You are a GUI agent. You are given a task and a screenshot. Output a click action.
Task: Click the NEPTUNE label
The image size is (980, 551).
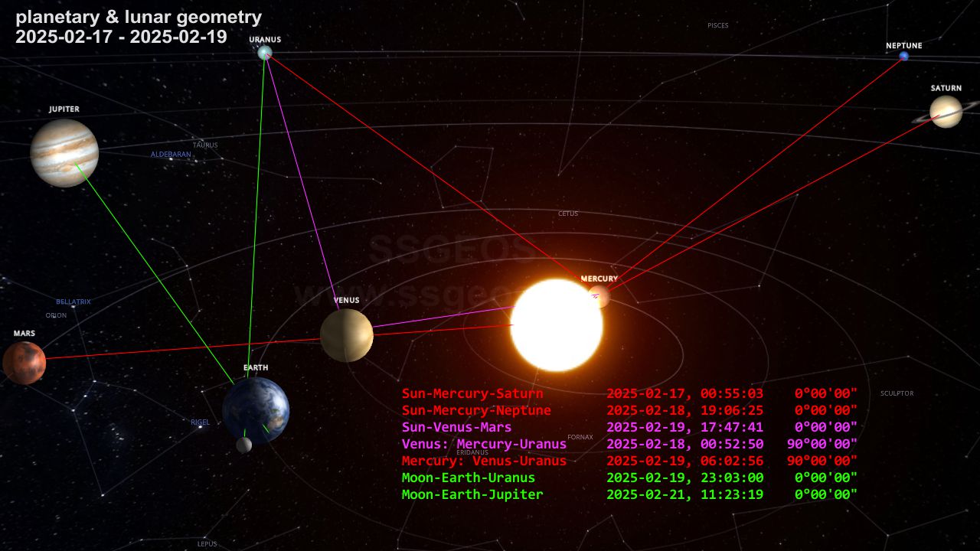pos(904,45)
